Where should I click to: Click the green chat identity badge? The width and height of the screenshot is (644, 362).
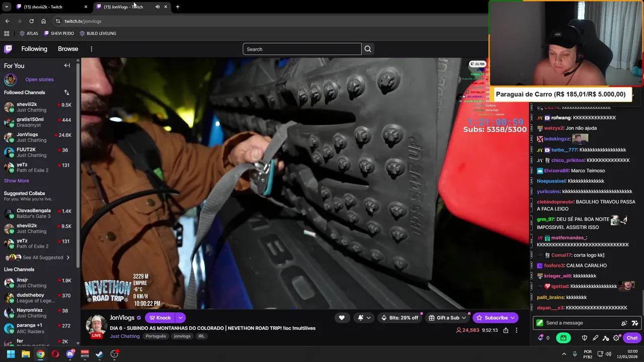(540, 323)
